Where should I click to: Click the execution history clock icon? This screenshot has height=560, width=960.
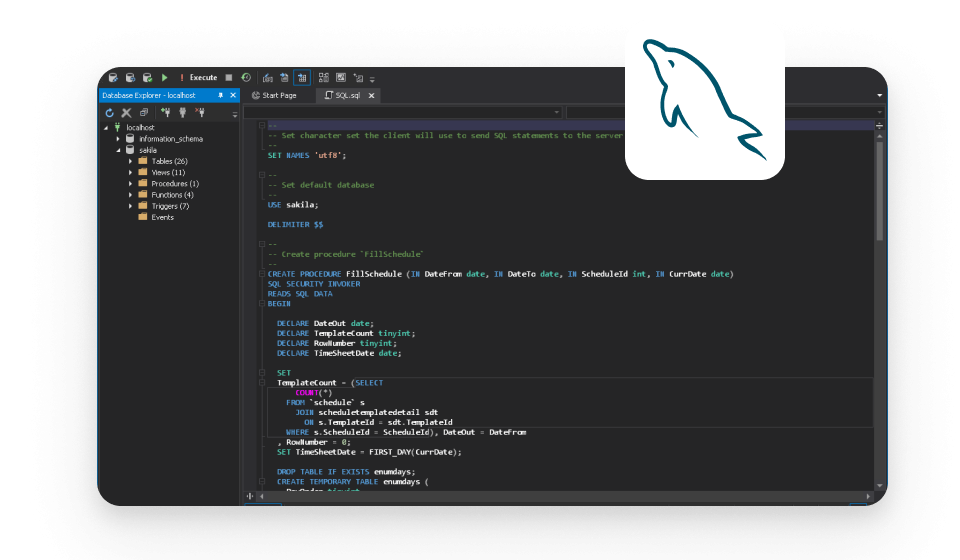coord(246,77)
